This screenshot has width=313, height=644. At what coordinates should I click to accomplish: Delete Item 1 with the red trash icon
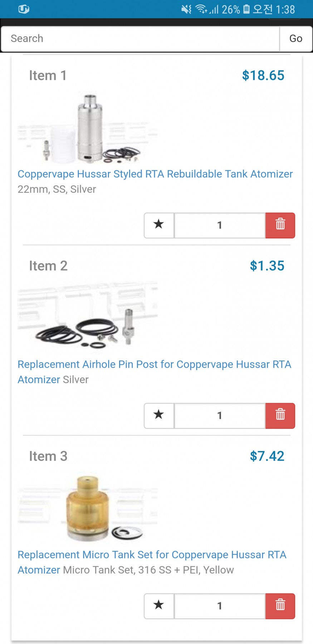point(280,225)
